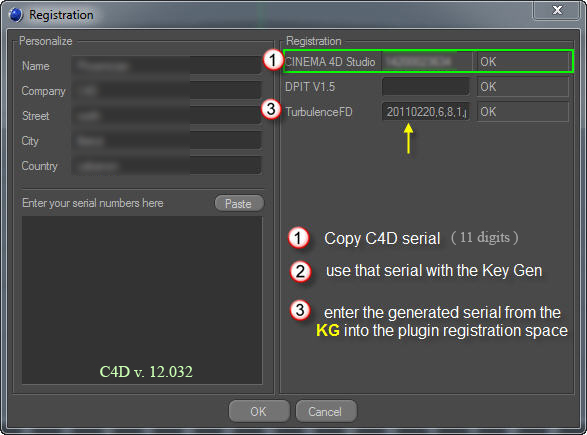587x435 pixels.
Task: Click the serial numbers entry text area
Action: pyautogui.click(x=142, y=300)
